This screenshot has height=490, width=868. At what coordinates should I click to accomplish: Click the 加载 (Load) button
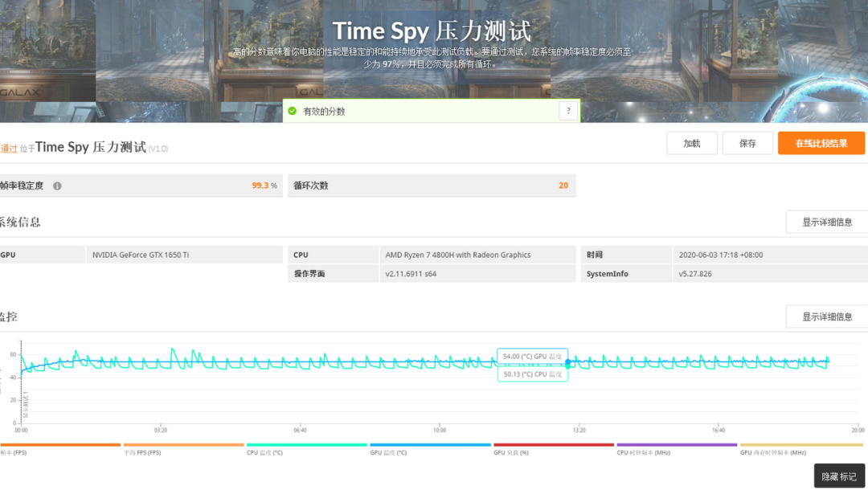[691, 143]
